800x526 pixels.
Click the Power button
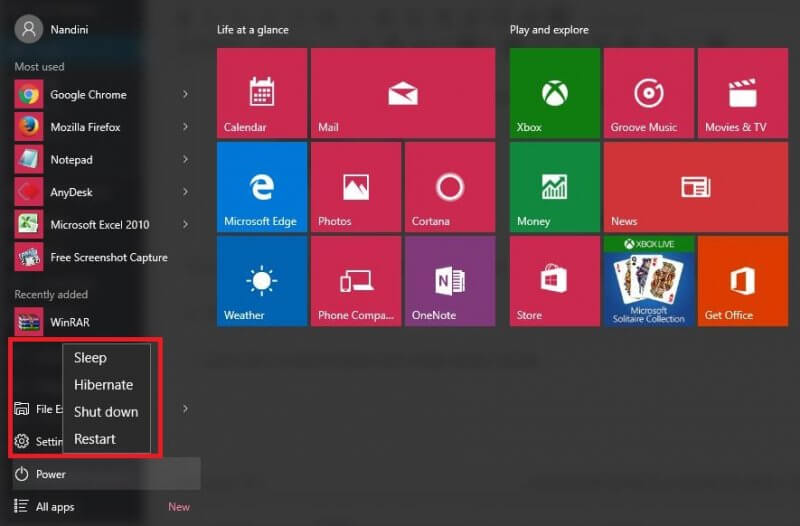click(x=107, y=474)
